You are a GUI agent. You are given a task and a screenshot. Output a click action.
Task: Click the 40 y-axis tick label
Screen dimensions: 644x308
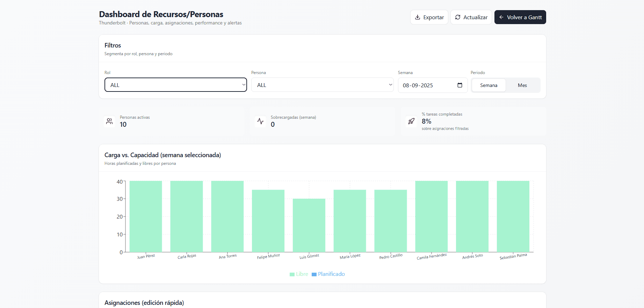pos(120,182)
